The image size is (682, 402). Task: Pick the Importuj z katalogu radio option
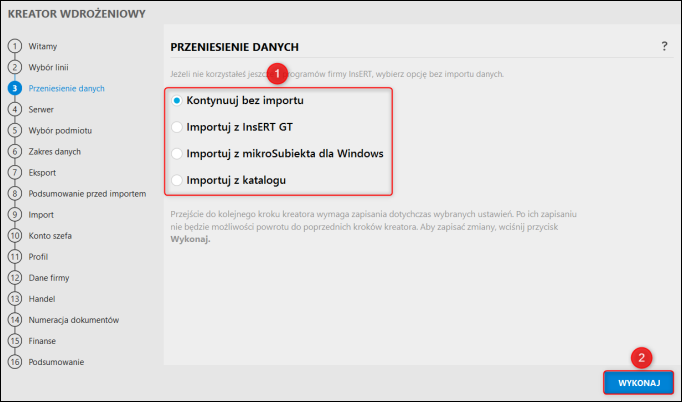pos(177,180)
